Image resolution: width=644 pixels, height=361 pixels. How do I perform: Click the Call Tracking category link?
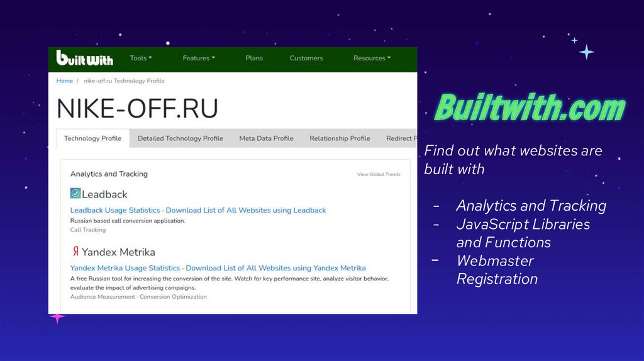tap(88, 230)
